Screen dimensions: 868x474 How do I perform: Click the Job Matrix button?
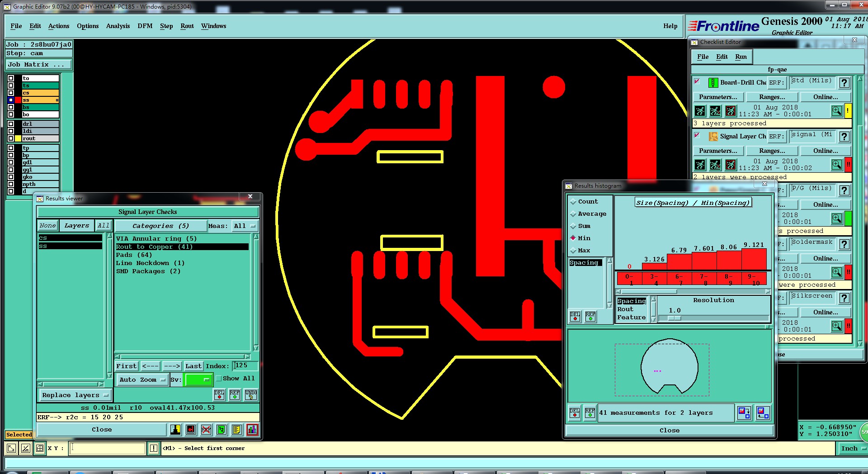pos(38,65)
